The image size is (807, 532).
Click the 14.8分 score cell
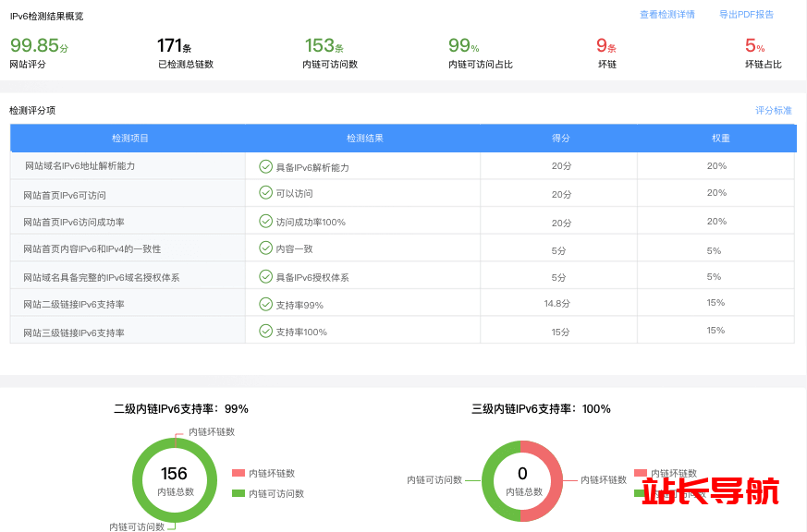[x=556, y=304]
